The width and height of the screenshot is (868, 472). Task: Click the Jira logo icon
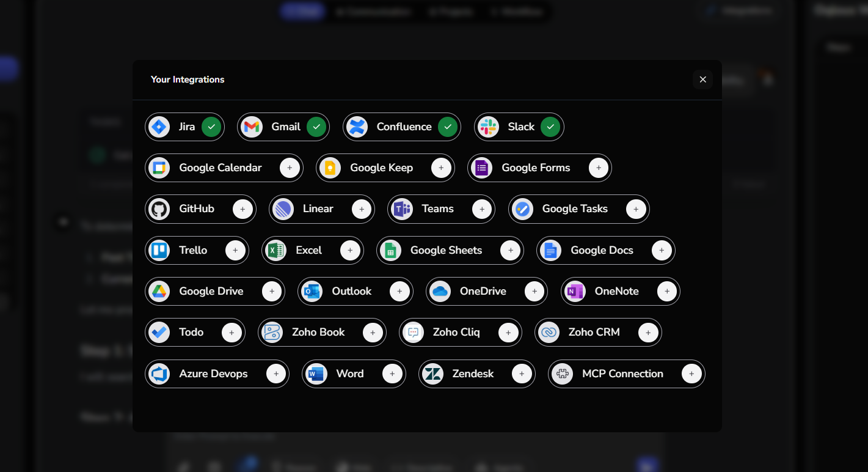[x=159, y=127]
